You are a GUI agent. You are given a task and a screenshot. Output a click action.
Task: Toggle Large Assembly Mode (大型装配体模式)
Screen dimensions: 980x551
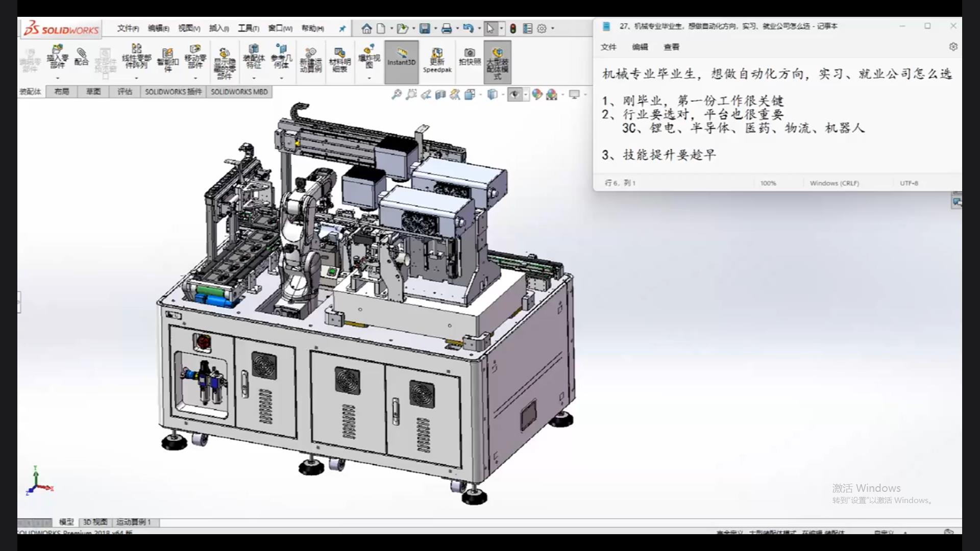coord(497,62)
